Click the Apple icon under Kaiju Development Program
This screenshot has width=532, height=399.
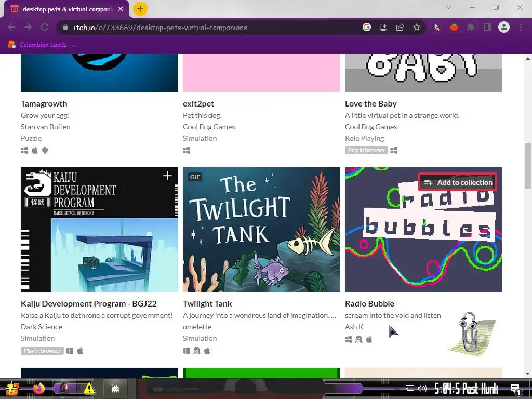pyautogui.click(x=80, y=351)
